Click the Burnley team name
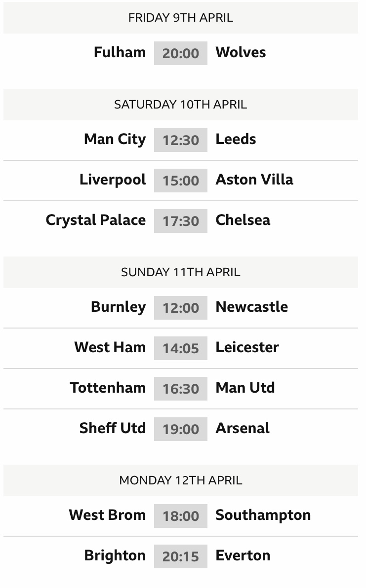The image size is (366, 588). [118, 307]
